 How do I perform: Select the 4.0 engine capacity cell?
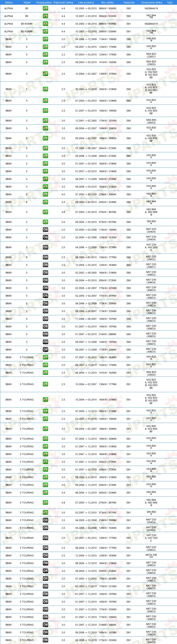(x=63, y=194)
